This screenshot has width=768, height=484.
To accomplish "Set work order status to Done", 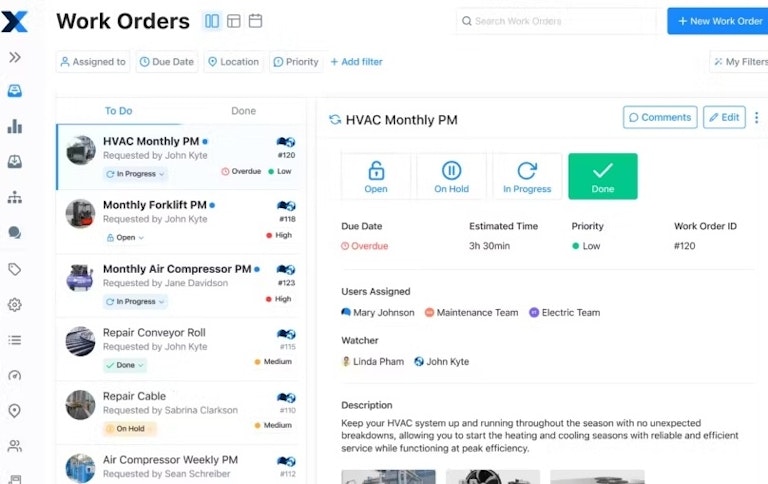I will (x=602, y=176).
